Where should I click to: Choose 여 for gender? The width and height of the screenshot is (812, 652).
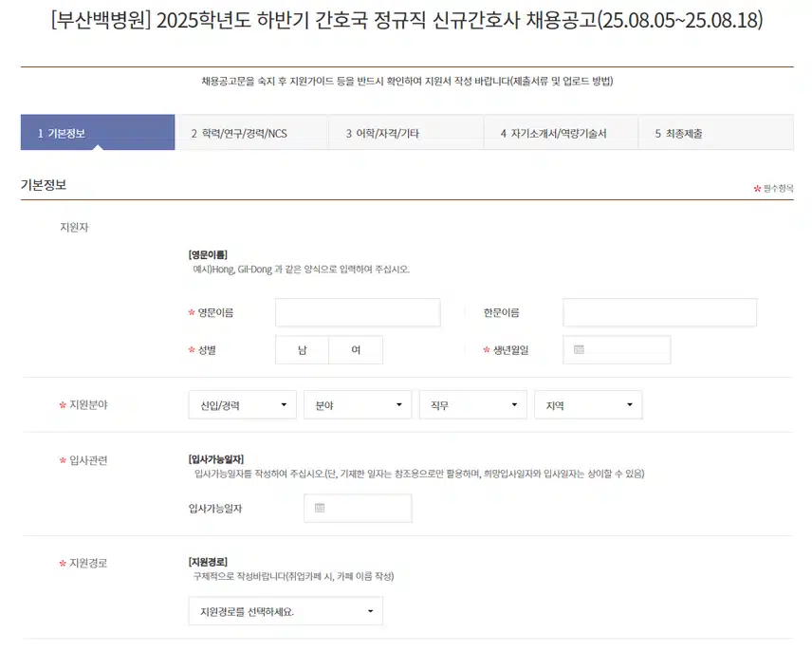coord(356,350)
